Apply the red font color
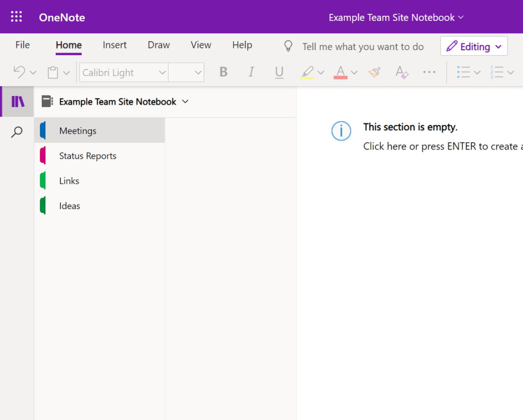The image size is (523, 420). pyautogui.click(x=341, y=72)
